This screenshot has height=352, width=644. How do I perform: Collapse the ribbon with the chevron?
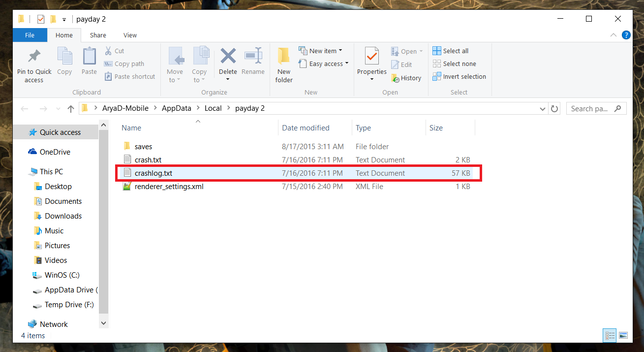(613, 35)
